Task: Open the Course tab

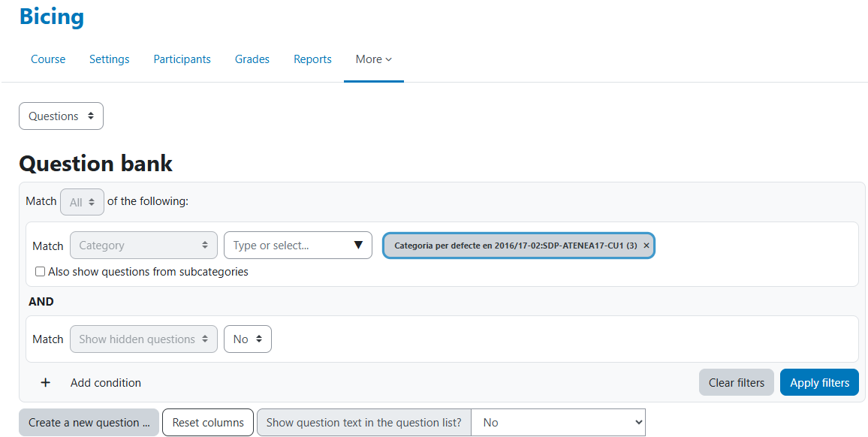Action: coord(48,59)
